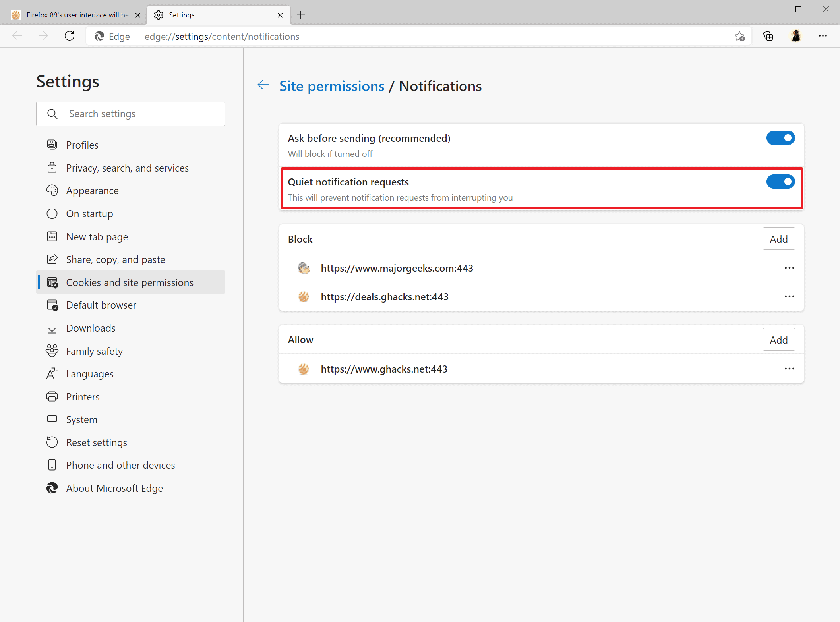Screen dimensions: 840x622
Task: Open the Printers settings icon
Action: pyautogui.click(x=52, y=396)
